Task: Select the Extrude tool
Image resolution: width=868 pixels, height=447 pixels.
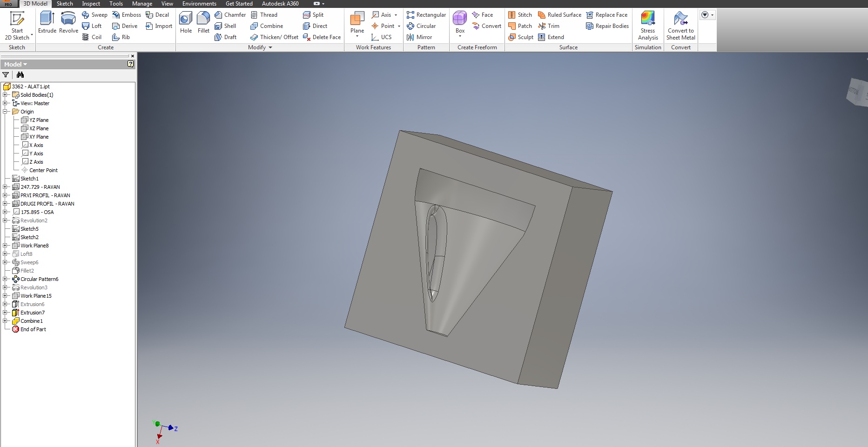Action: 47,22
